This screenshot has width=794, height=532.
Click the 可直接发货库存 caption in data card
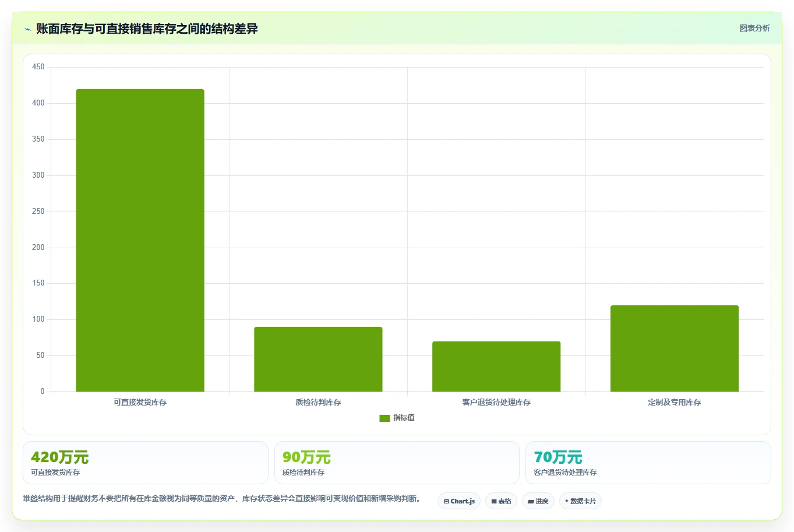coord(55,473)
